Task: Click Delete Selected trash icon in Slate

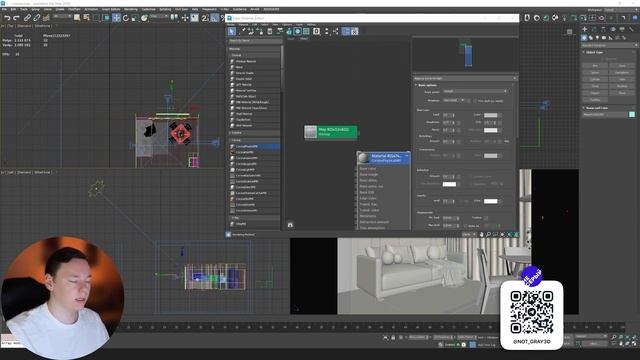Action: click(x=269, y=31)
